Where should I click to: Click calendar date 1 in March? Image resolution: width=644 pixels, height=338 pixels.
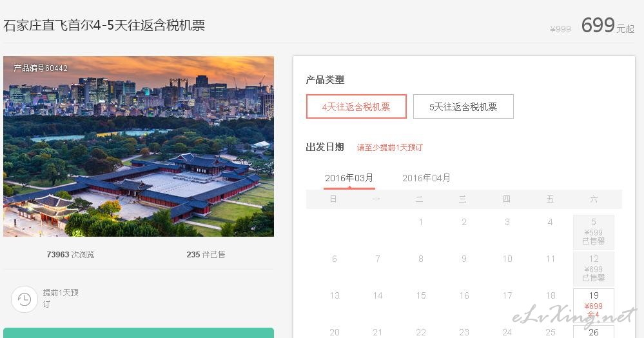[420, 222]
